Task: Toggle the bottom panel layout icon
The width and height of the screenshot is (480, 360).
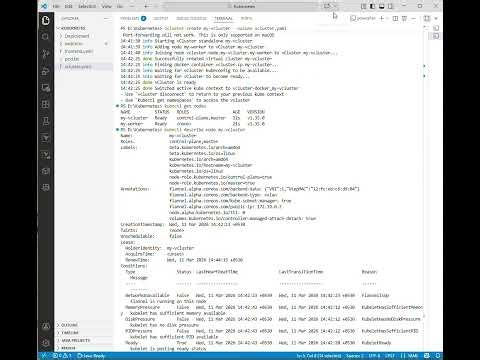Action: coord(382,6)
